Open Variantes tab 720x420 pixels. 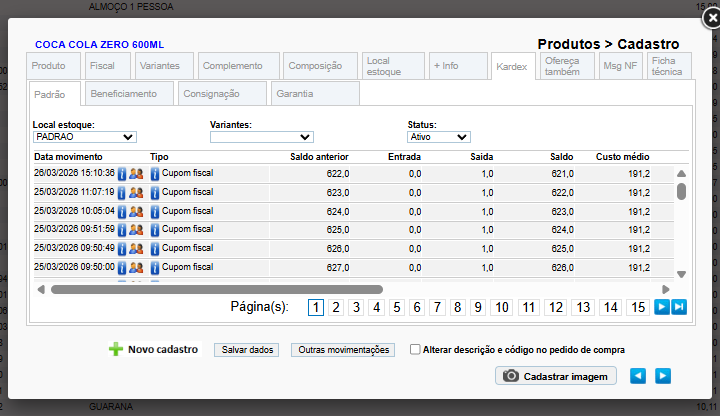pos(164,66)
